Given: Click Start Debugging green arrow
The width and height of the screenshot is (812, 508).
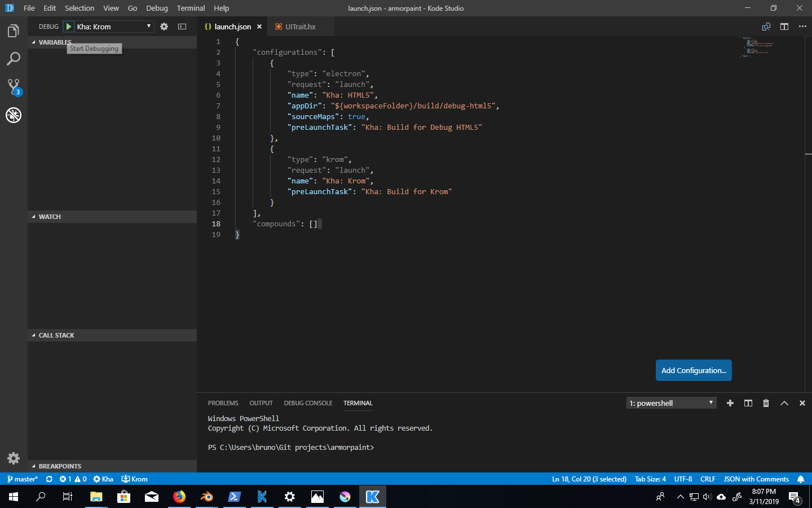Looking at the screenshot, I should (68, 26).
